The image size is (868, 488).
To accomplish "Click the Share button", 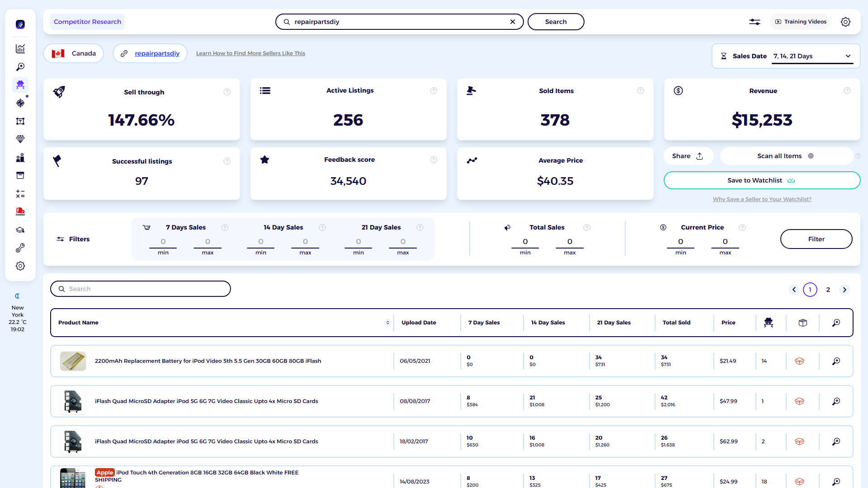I will 688,156.
